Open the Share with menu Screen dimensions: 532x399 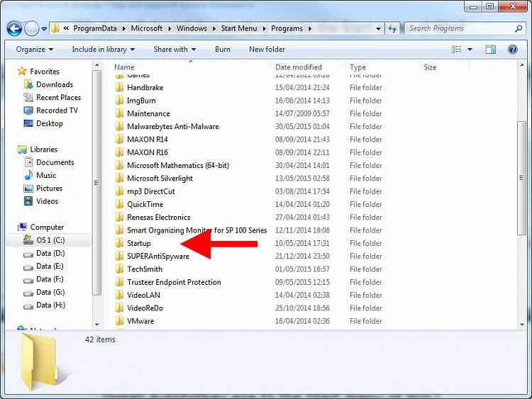click(174, 50)
